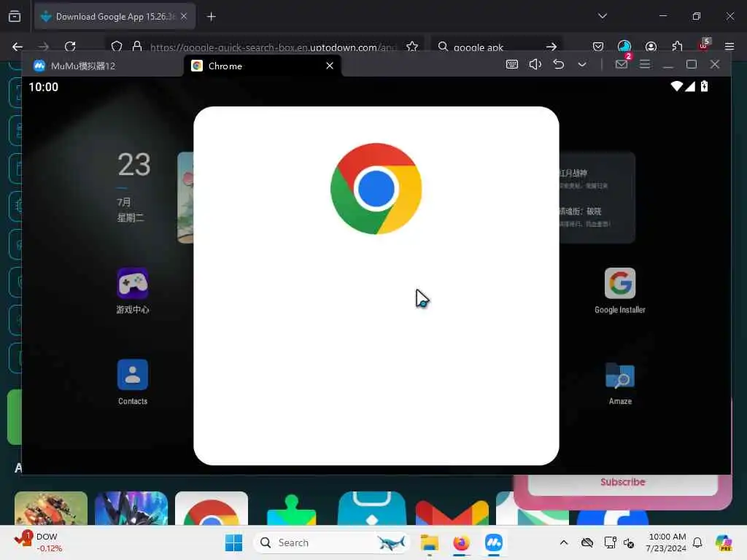Close the Chrome tab in MuMu

pos(330,66)
